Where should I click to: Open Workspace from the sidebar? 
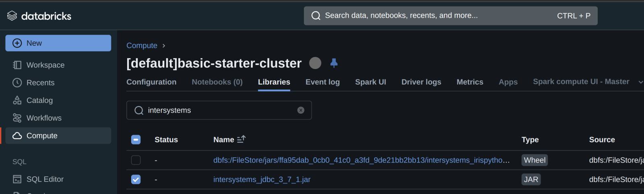coord(45,65)
